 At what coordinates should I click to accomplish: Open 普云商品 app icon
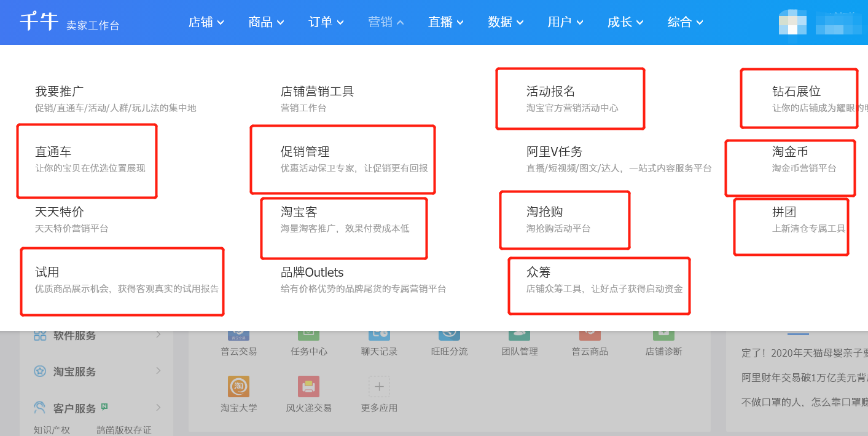point(590,335)
